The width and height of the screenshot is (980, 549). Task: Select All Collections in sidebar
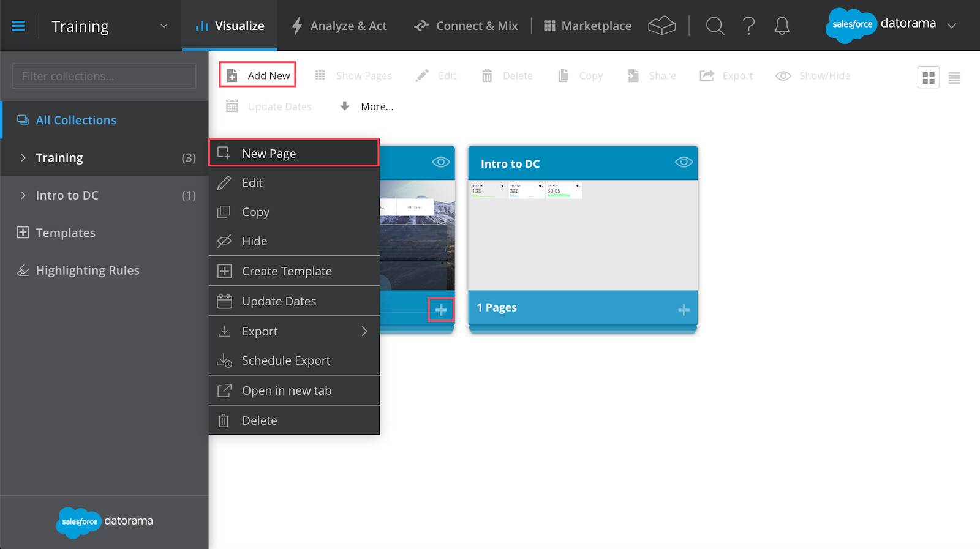[104, 120]
